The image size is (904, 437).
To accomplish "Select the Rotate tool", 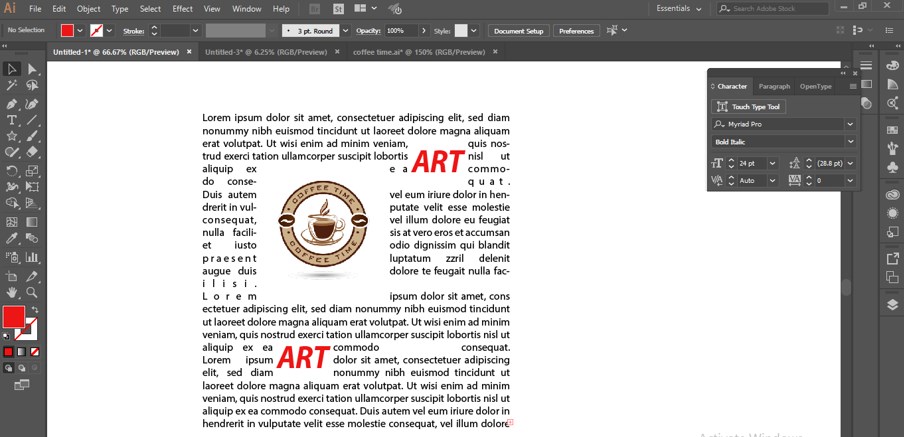I will 12,171.
